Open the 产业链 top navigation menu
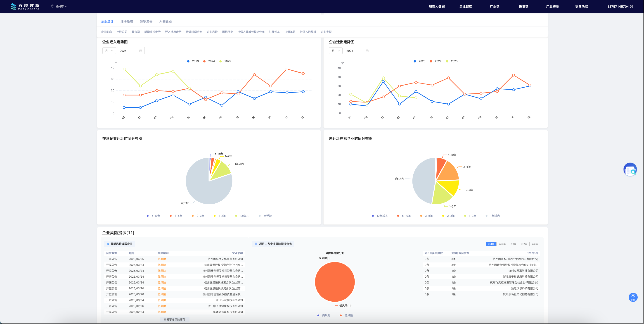 point(494,7)
